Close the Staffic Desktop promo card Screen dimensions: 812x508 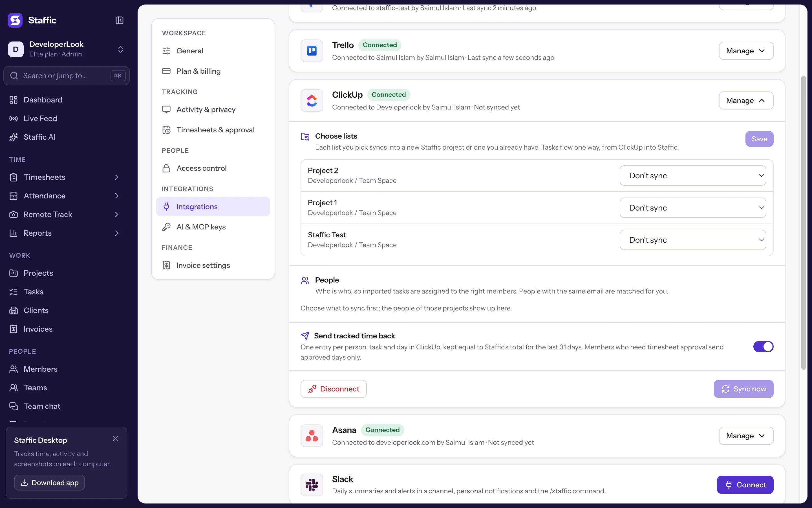[115, 439]
